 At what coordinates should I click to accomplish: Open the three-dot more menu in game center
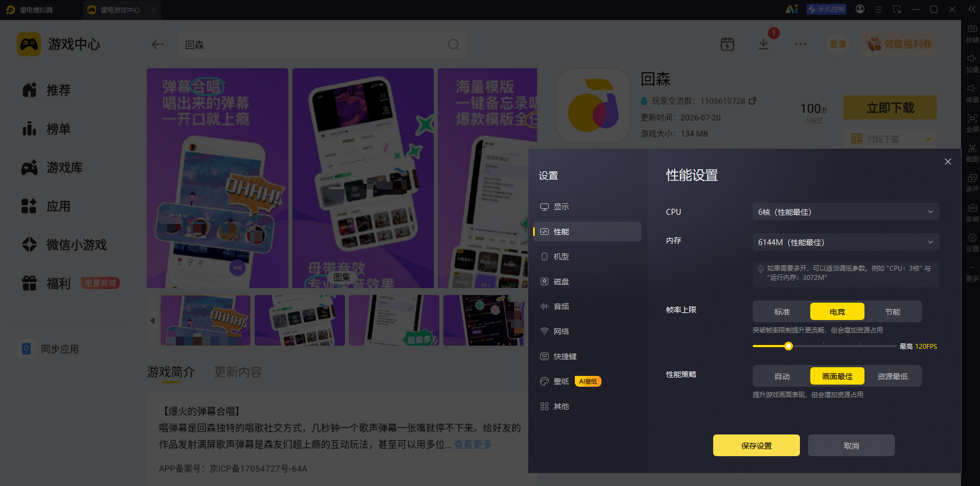(800, 44)
